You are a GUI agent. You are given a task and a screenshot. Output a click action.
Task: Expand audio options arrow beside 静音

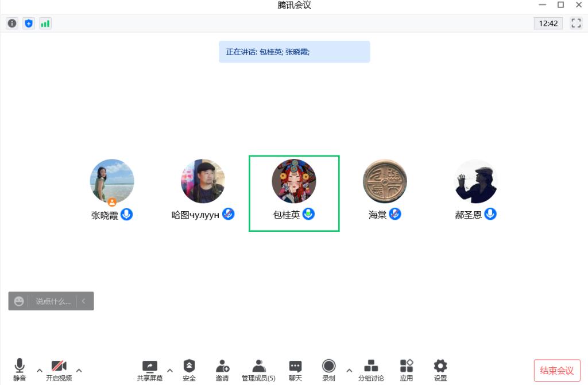[40, 371]
